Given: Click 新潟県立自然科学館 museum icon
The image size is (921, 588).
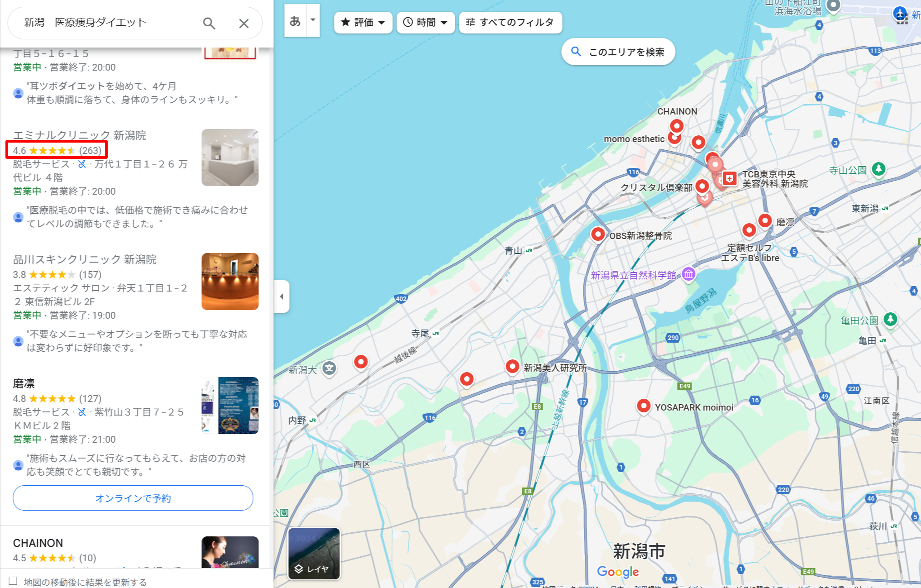Looking at the screenshot, I should 688,274.
